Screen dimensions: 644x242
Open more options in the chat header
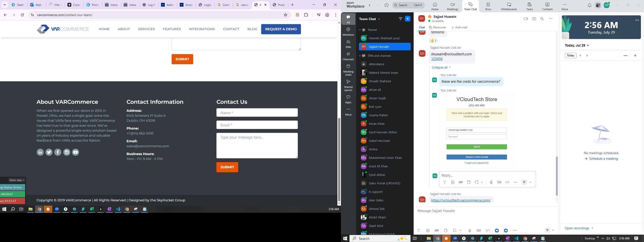click(550, 19)
